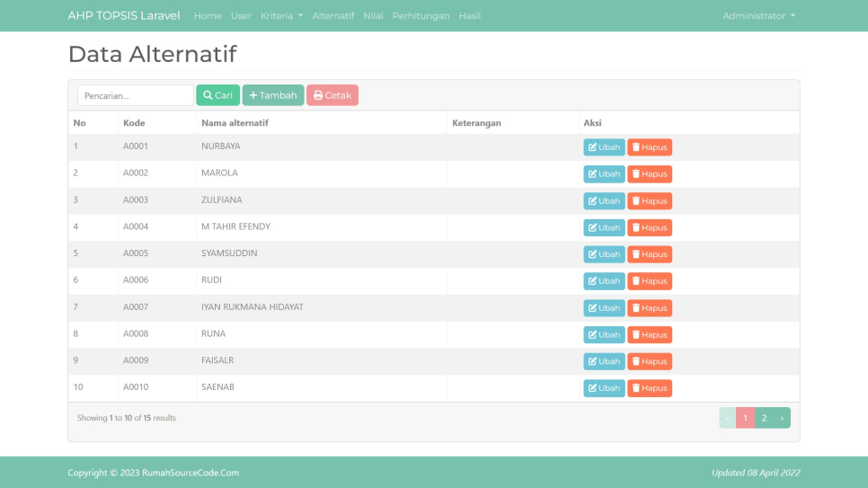
Task: Delete SYAMSUDDIN via Hapus button
Action: pyautogui.click(x=650, y=254)
